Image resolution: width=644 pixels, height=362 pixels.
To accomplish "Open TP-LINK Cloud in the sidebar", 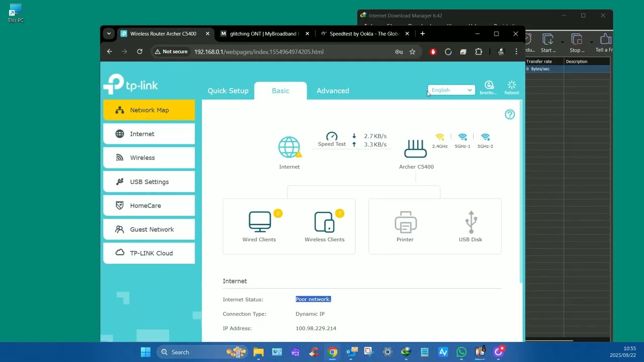I will point(149,253).
